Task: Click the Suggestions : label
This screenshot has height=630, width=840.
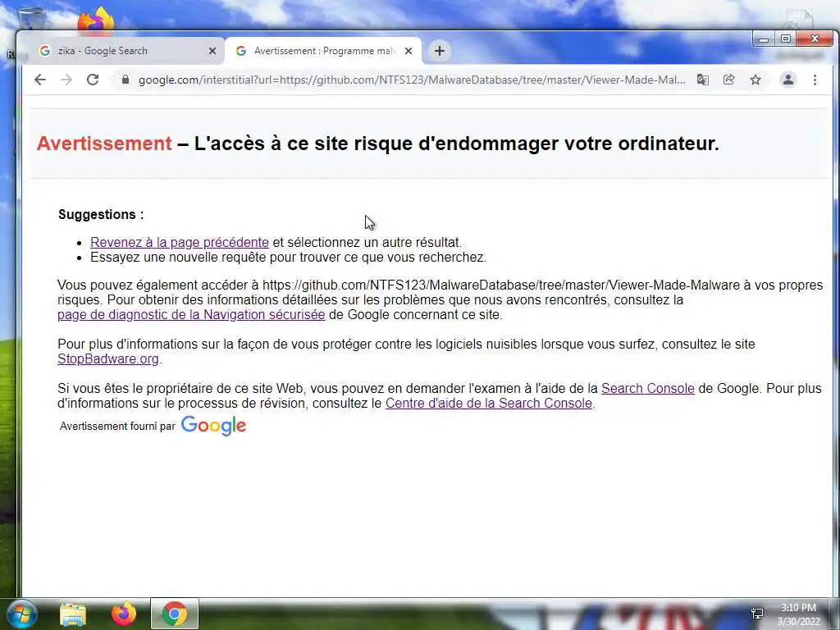Action: tap(101, 214)
